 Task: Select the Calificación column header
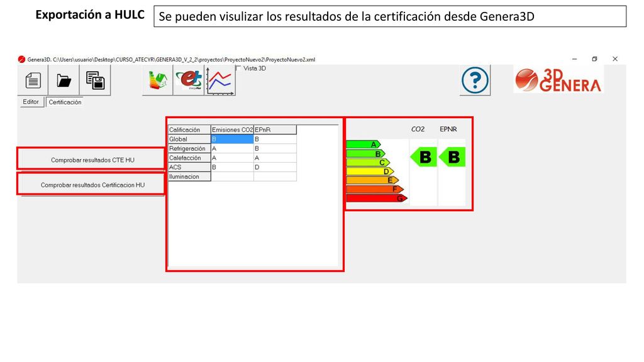pos(189,129)
